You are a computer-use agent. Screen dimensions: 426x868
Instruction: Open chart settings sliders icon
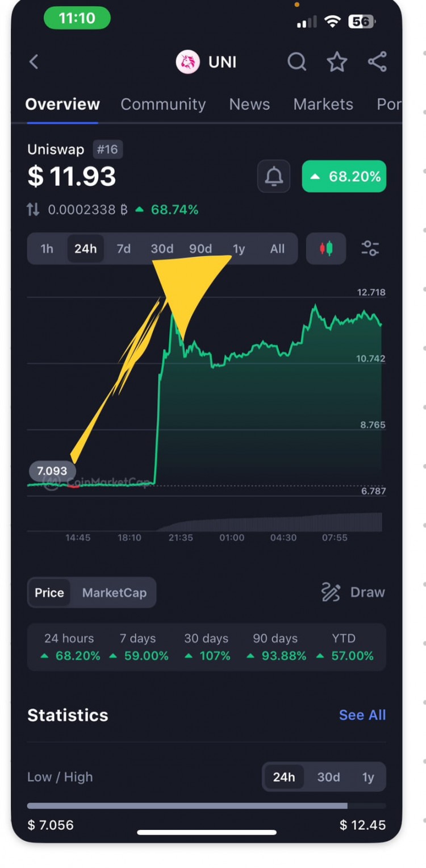370,248
